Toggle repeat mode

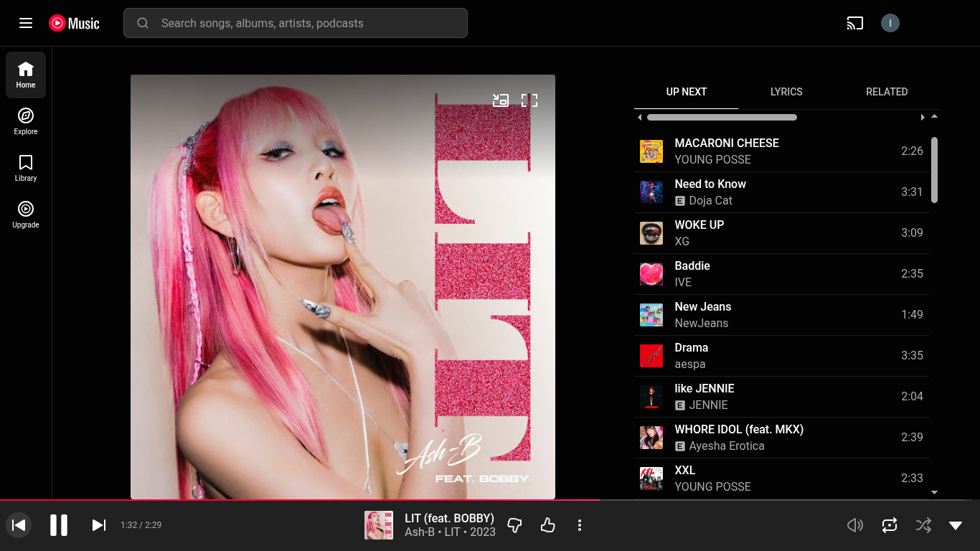[x=890, y=525]
